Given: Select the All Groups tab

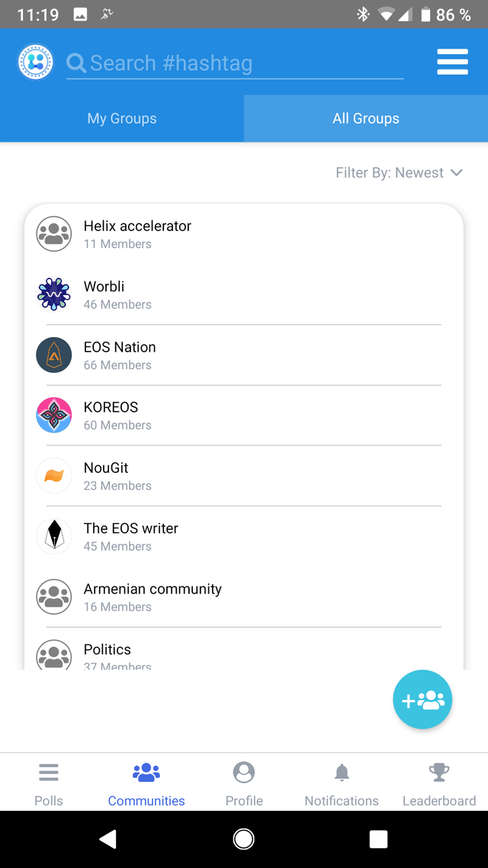Looking at the screenshot, I should click(366, 118).
